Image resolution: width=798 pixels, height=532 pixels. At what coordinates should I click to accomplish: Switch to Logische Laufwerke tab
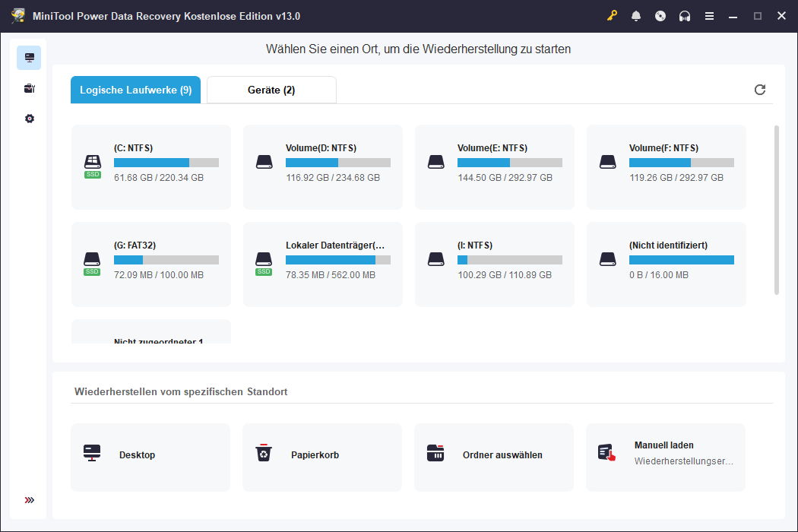click(135, 90)
